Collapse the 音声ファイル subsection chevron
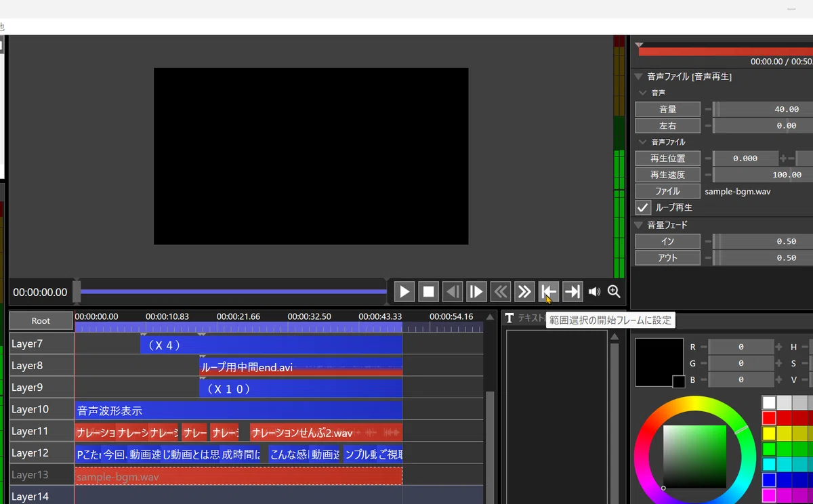 644,142
